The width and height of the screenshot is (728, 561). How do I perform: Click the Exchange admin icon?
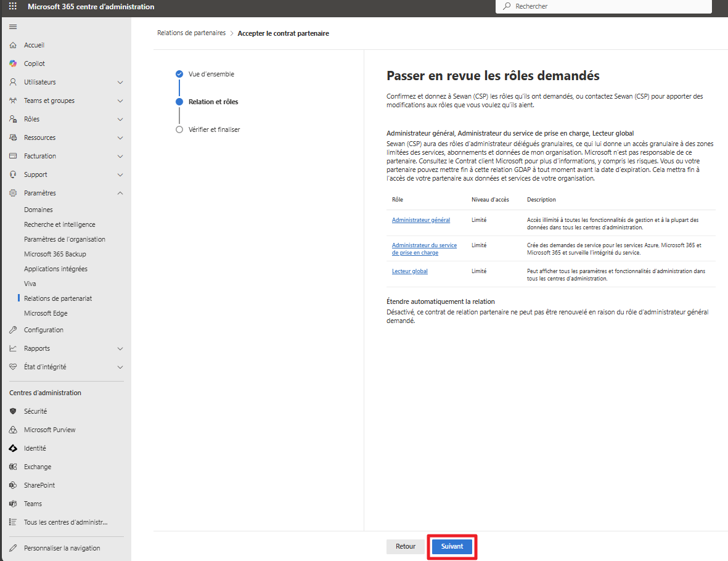tap(13, 467)
